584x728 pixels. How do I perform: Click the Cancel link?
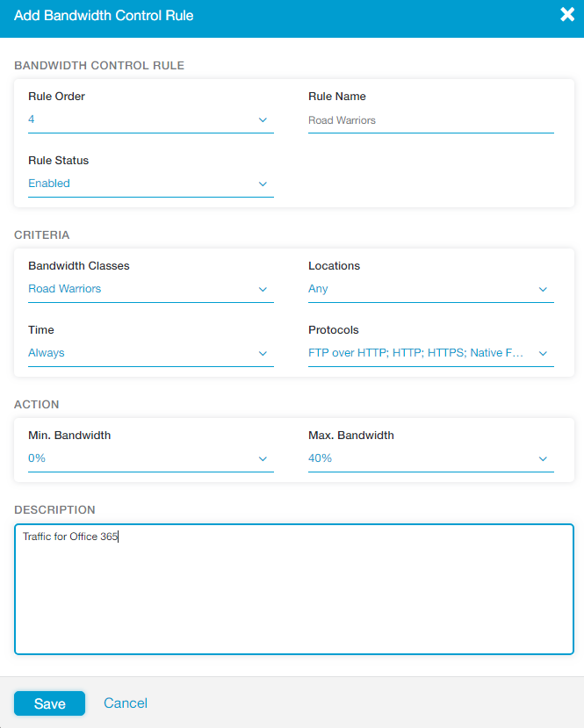click(x=126, y=703)
